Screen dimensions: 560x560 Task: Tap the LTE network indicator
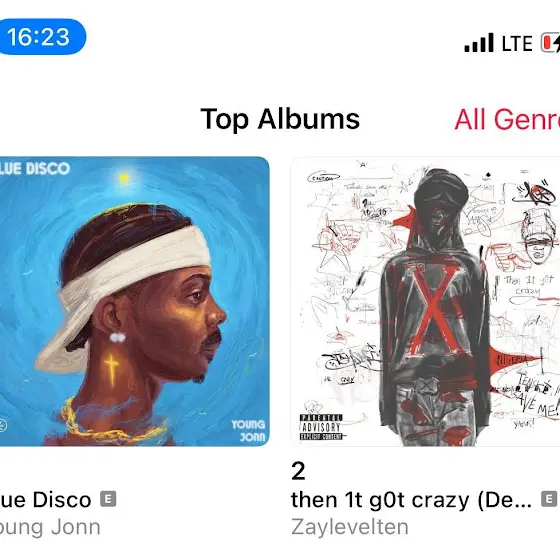(517, 44)
